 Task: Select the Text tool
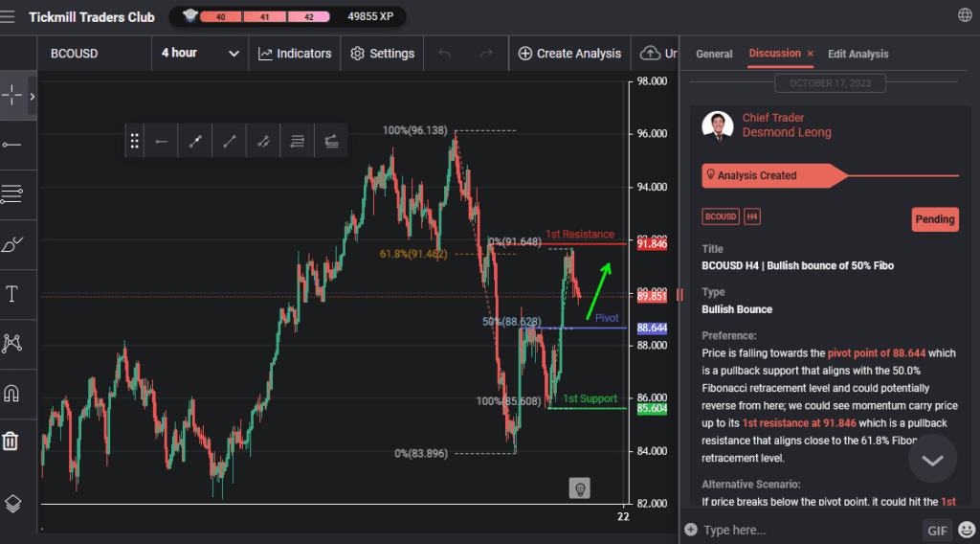click(x=11, y=294)
